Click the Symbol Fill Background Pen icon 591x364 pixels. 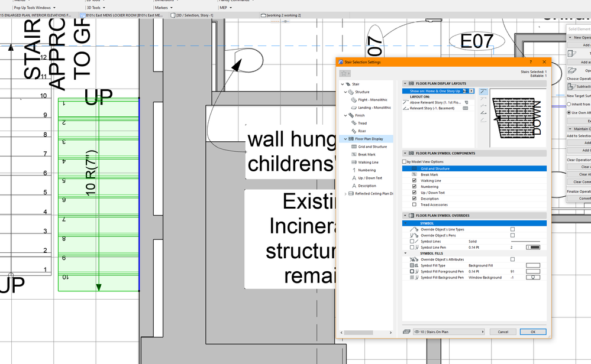(414, 277)
